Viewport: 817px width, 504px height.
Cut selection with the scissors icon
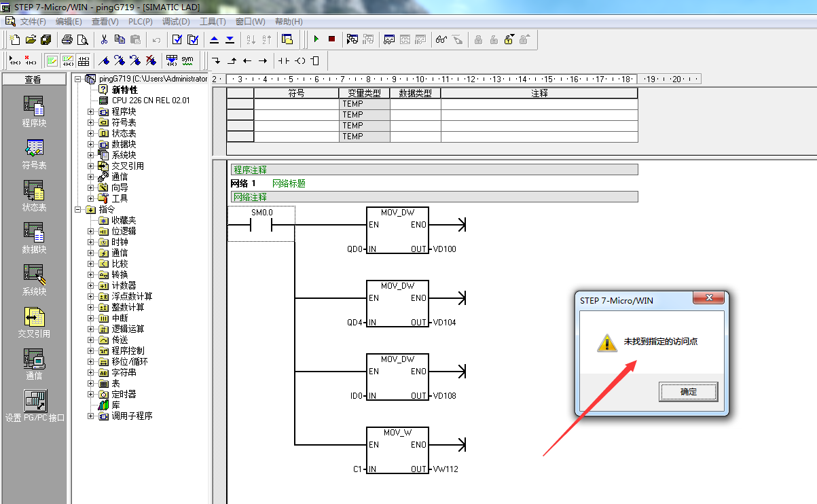(104, 39)
